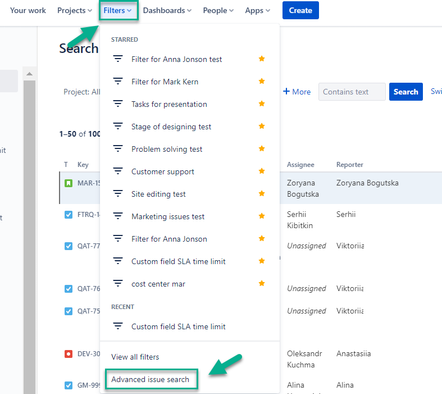442x394 pixels.
Task: Sort by the Reporter column header
Action: point(350,165)
